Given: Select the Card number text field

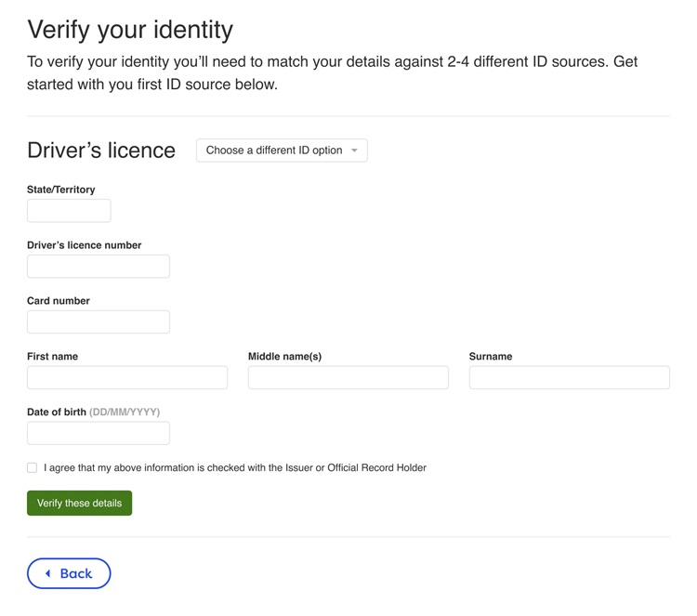Looking at the screenshot, I should click(99, 322).
